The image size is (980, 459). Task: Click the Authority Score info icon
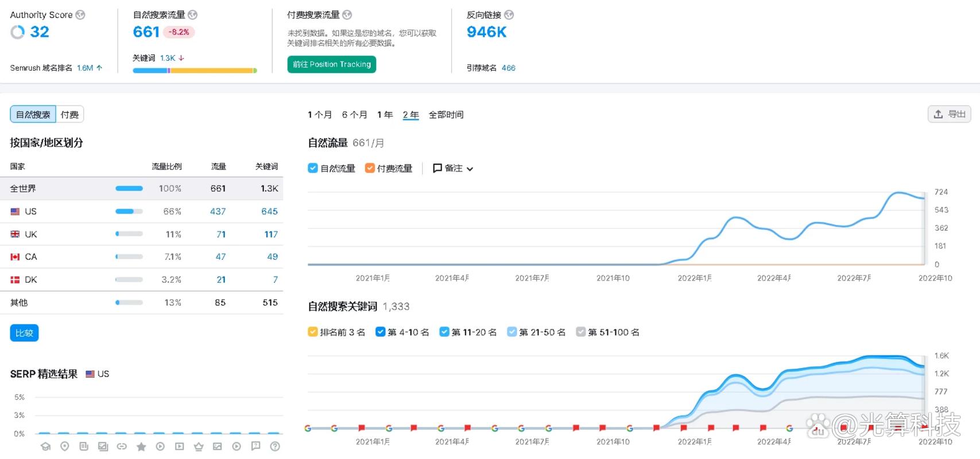pyautogui.click(x=80, y=15)
